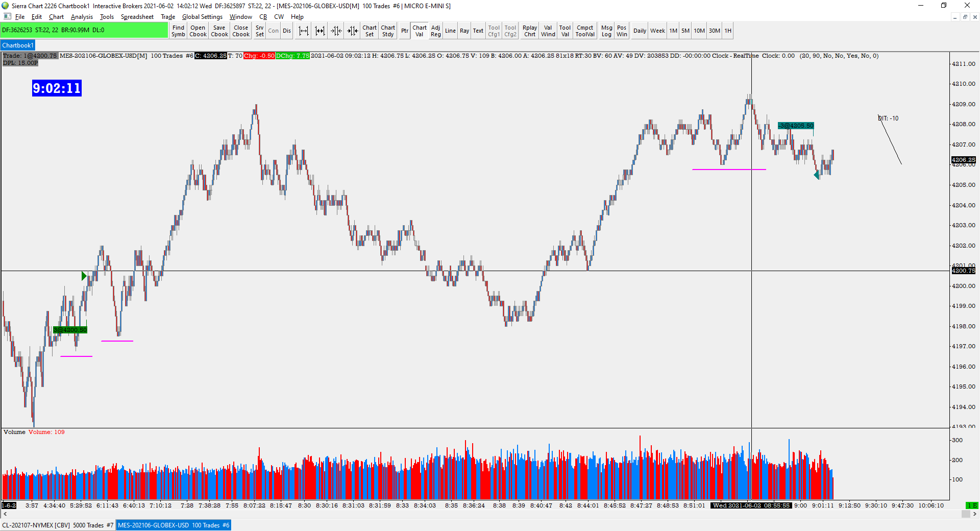
Task: Click Dis disconnect button
Action: (x=287, y=31)
